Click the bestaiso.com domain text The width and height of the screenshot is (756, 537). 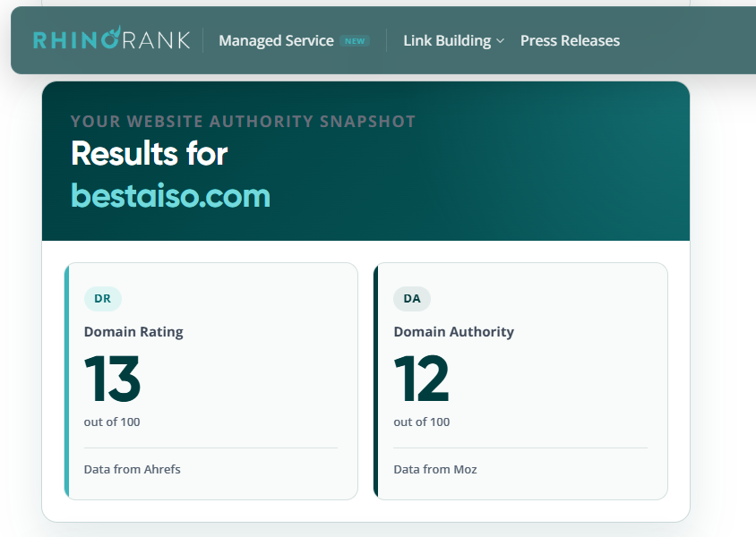pyautogui.click(x=171, y=195)
